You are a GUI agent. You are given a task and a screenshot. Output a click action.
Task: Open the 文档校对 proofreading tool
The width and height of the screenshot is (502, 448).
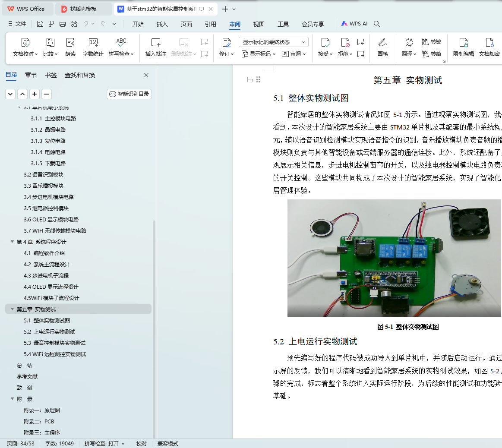[x=25, y=47]
